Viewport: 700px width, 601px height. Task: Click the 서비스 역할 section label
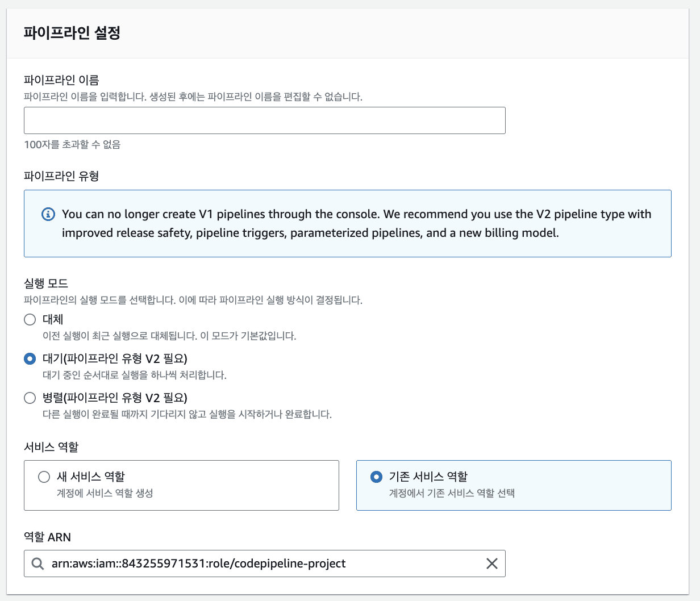pos(51,447)
